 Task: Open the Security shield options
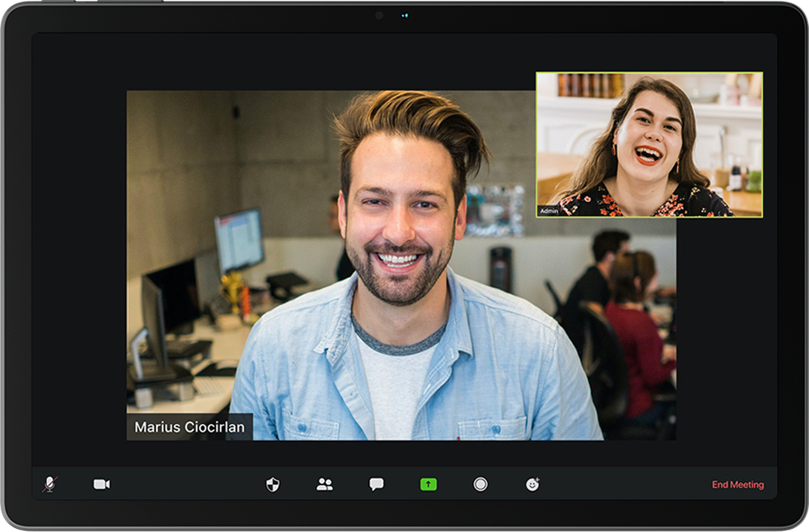pyautogui.click(x=273, y=484)
